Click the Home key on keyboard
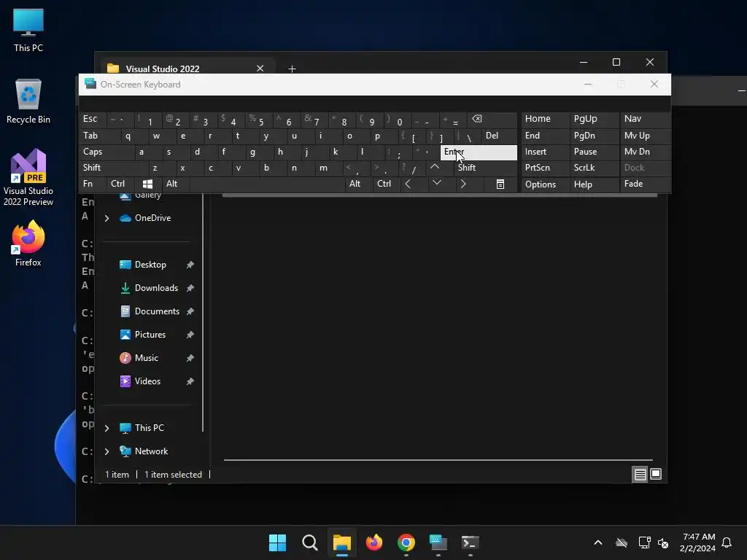Screen dimensions: 747x560 (545, 119)
